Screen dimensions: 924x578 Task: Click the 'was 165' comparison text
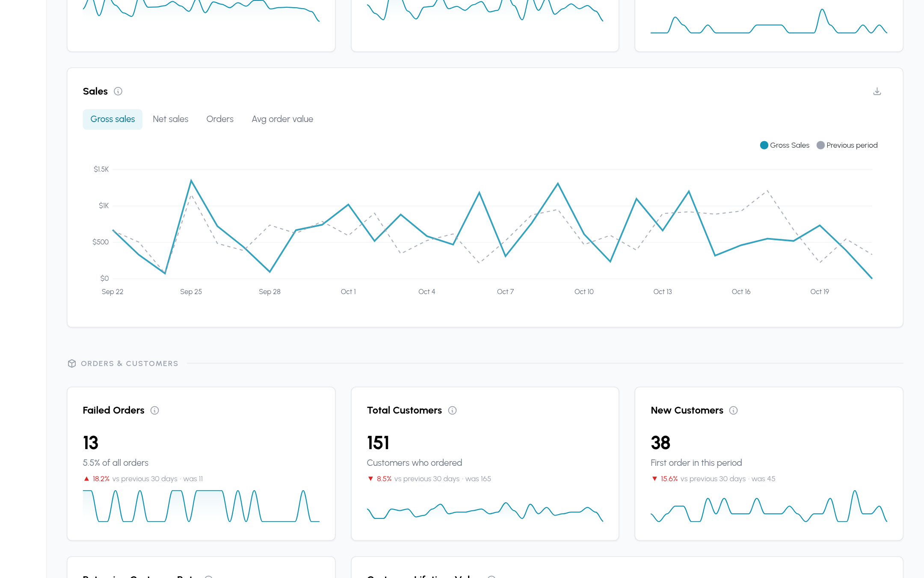(x=478, y=479)
